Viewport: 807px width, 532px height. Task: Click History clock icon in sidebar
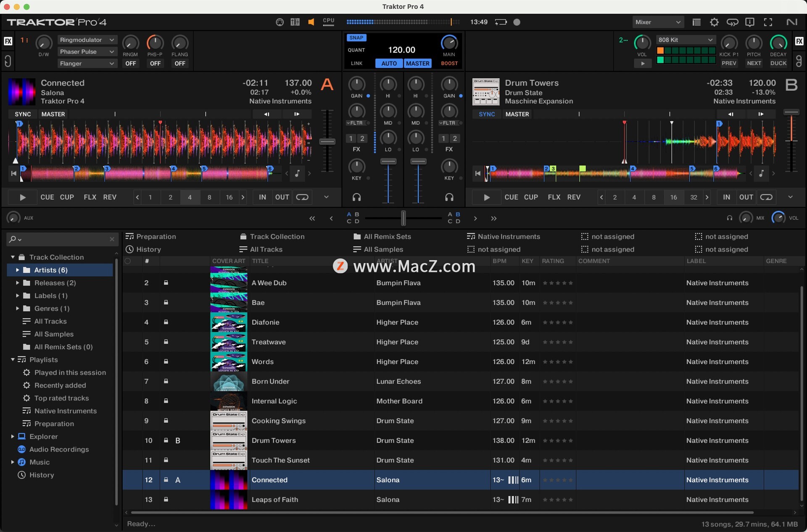pos(21,475)
